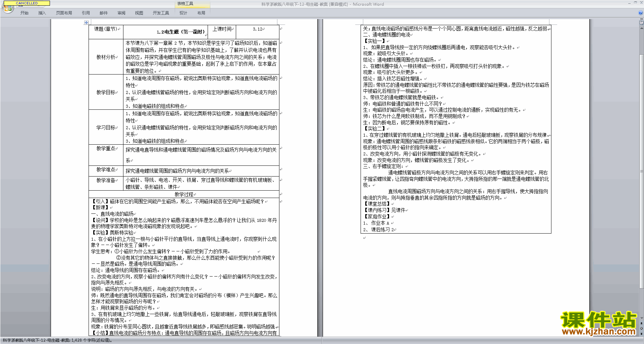Click the 【实验二】 line on page two
This screenshot has width=644, height=344.
(x=376, y=129)
